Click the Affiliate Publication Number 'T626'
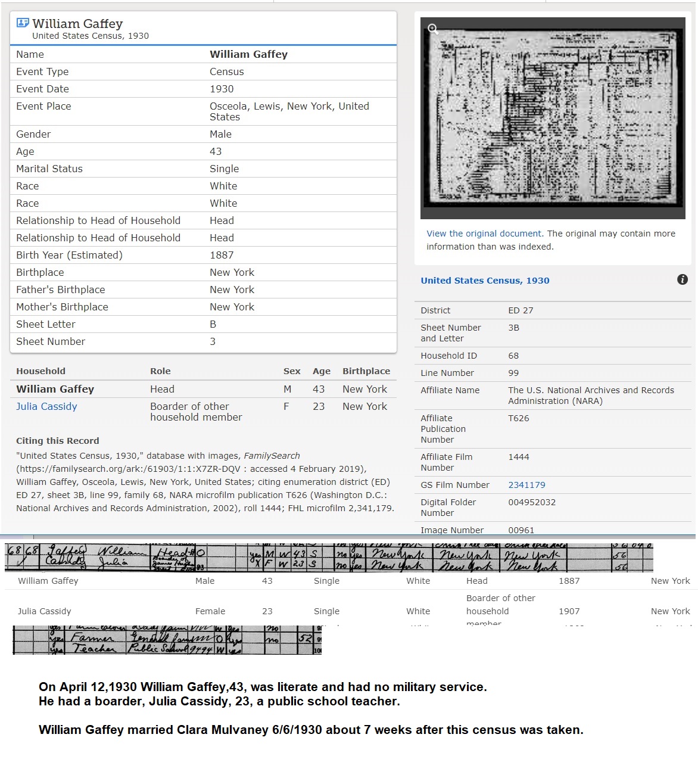Viewport: 698px width, 784px height. tap(519, 418)
